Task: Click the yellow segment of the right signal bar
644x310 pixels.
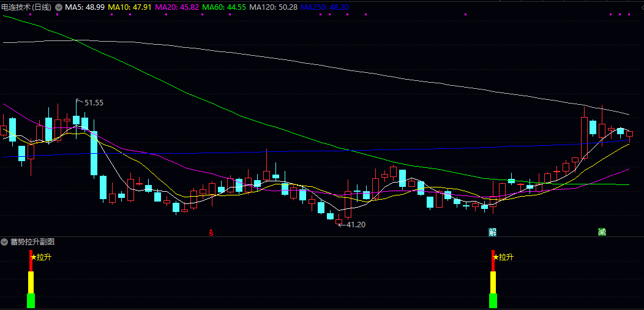Action: (493, 282)
